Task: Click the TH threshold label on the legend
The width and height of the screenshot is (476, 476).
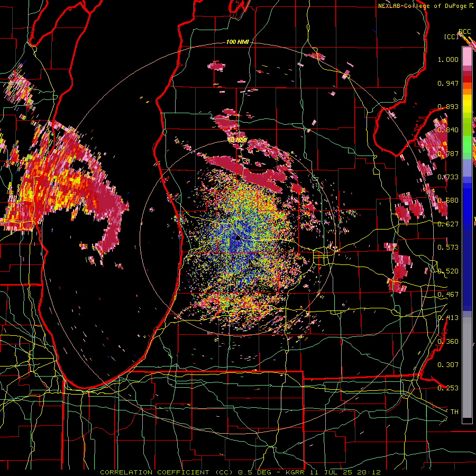Action: click(x=454, y=412)
